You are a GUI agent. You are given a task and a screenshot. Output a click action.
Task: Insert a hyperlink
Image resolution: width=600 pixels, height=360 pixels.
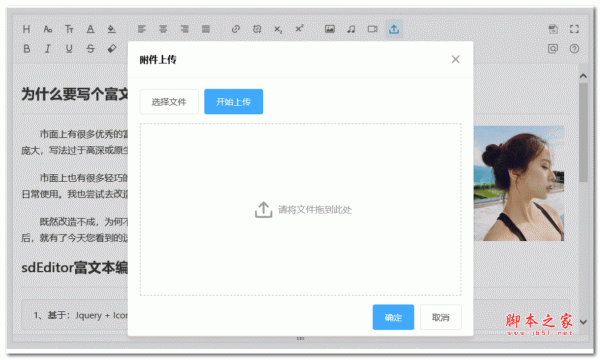[x=236, y=29]
